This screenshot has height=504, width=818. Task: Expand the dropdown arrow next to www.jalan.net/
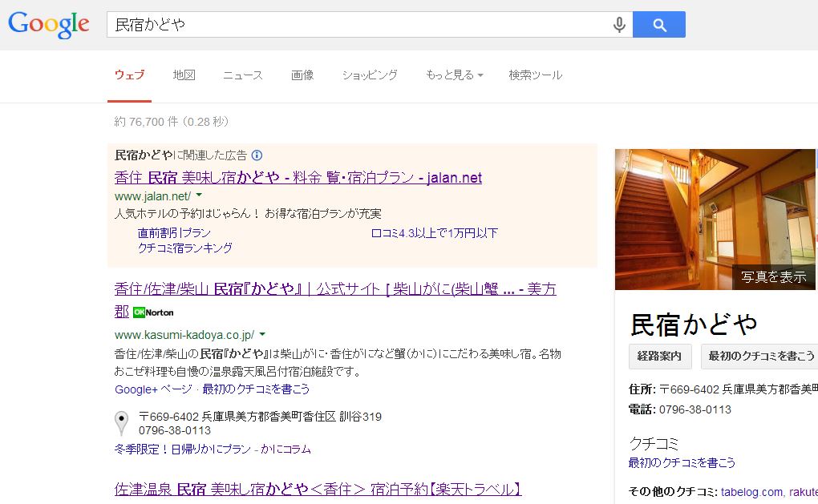point(199,196)
